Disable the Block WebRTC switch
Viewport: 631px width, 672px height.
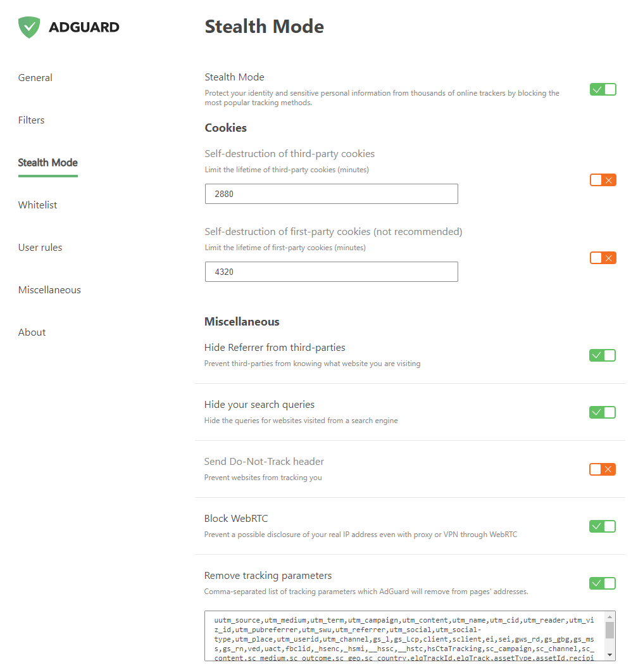click(603, 526)
